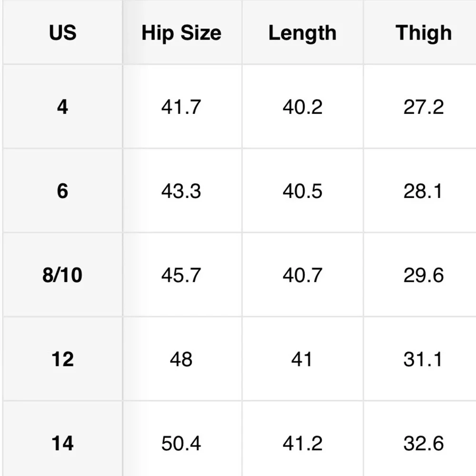The width and height of the screenshot is (476, 476).
Task: Click the 8/10 size row label
Action: [62, 275]
